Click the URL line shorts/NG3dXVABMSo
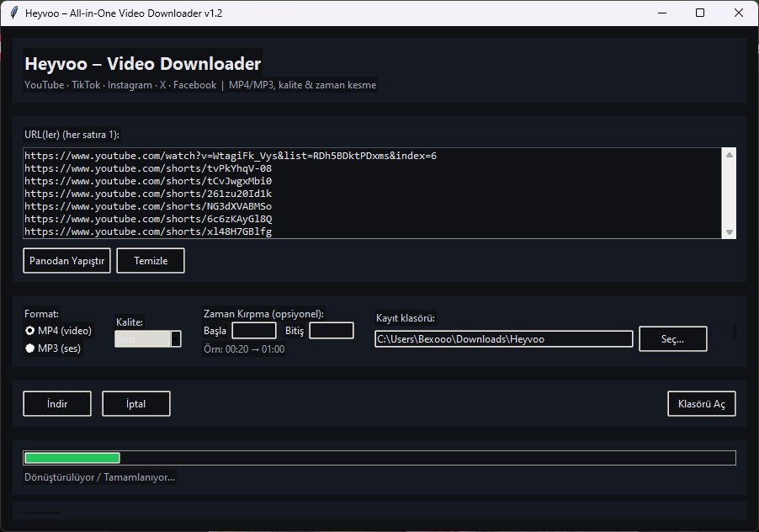Viewport: 759px width, 532px height. coord(148,206)
